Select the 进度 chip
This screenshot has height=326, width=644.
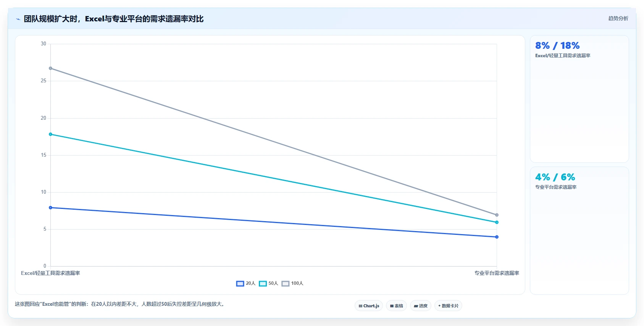[x=421, y=306]
